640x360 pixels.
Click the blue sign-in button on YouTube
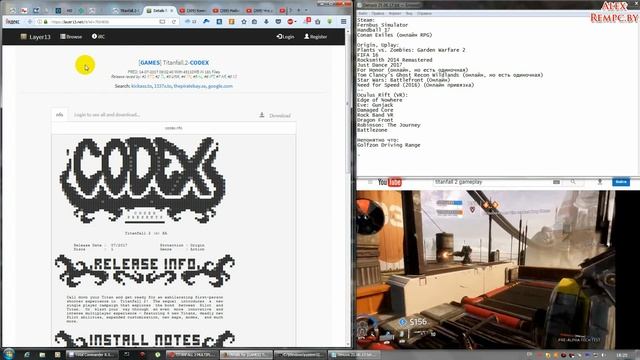[621, 182]
